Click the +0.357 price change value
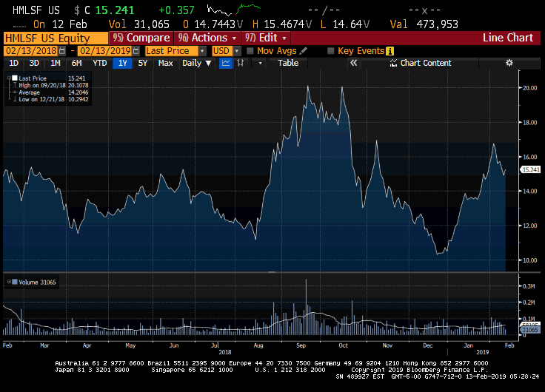This screenshot has height=392, width=545. tap(176, 10)
